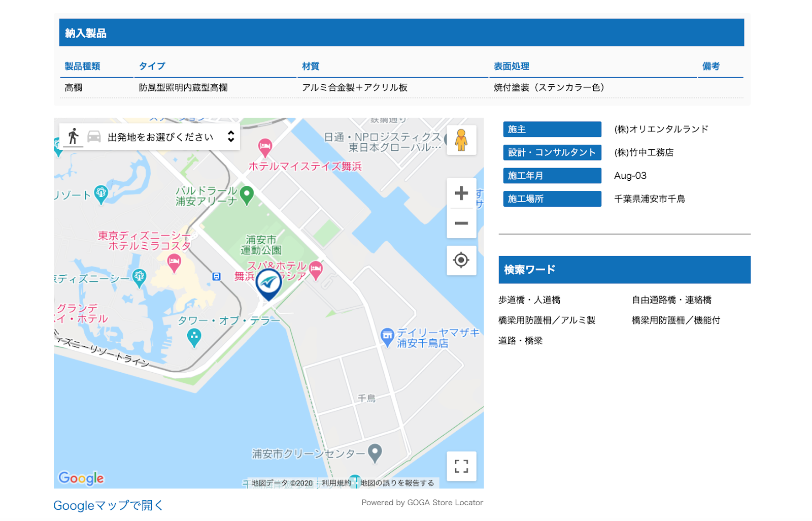This screenshot has height=521, width=812.
Task: Click the blue store locator pin
Action: pos(268,283)
